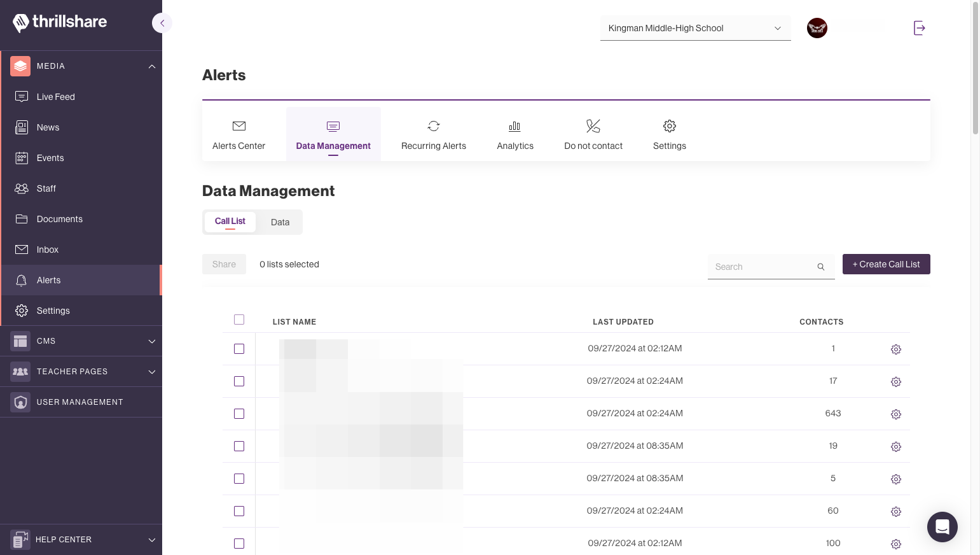Select the Call List sub-tab
Viewport: 980px width, 555px height.
pyautogui.click(x=230, y=221)
